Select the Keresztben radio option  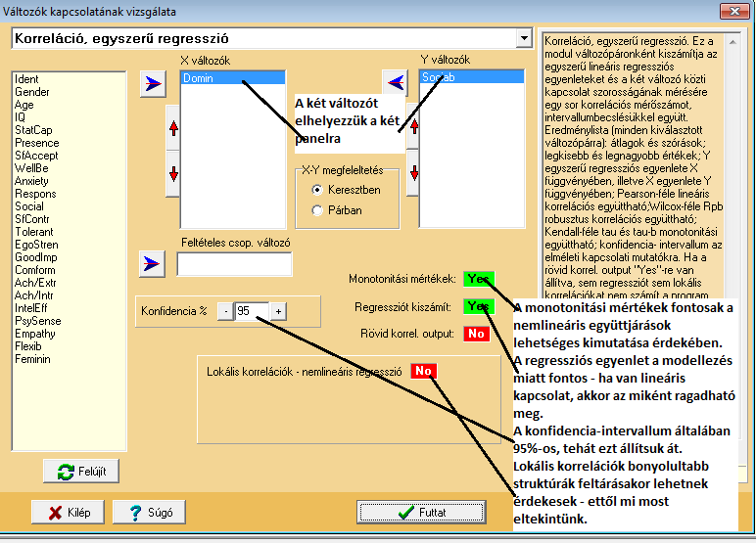pos(316,190)
